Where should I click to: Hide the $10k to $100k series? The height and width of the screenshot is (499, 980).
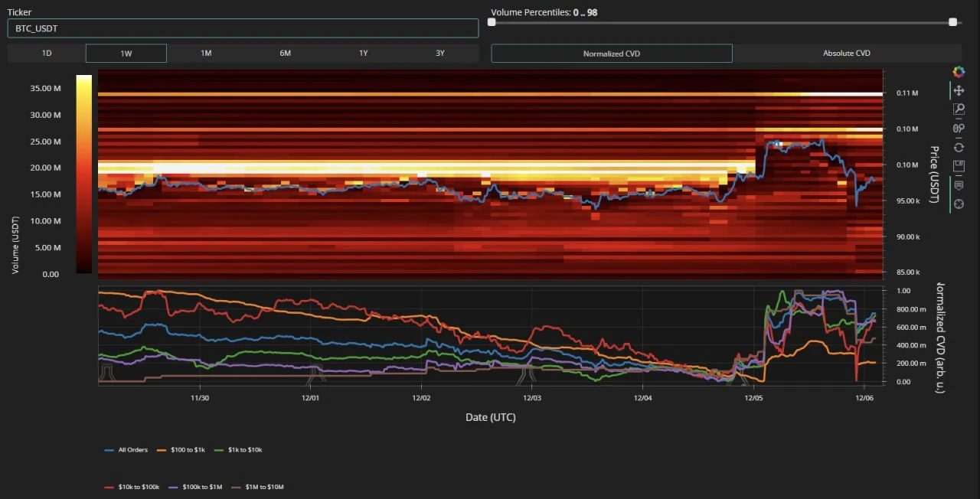(x=132, y=487)
